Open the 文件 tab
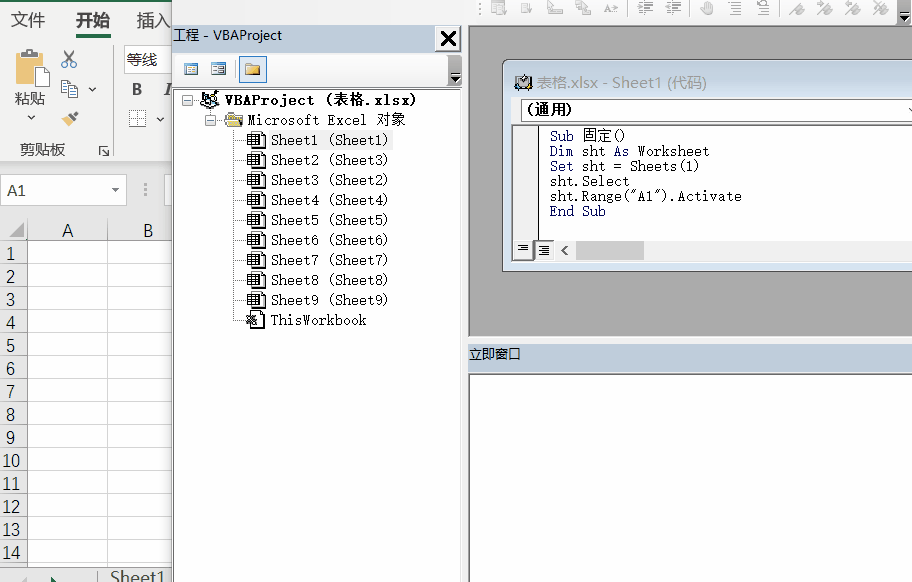 pos(27,20)
